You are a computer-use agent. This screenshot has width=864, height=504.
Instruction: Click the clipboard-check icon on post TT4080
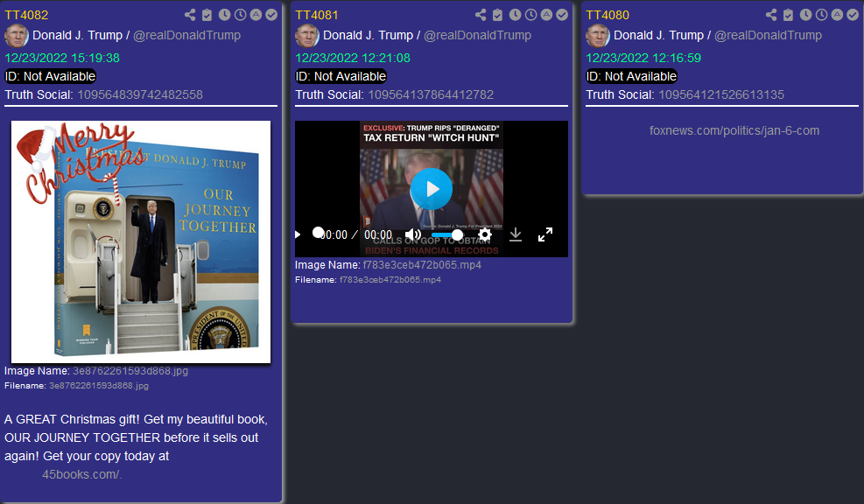(x=788, y=15)
